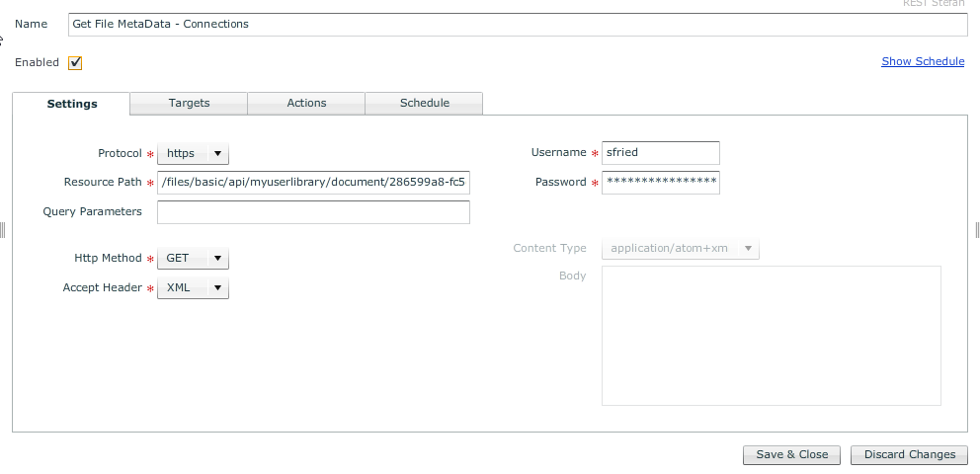Go to the Schedule tab

[424, 103]
